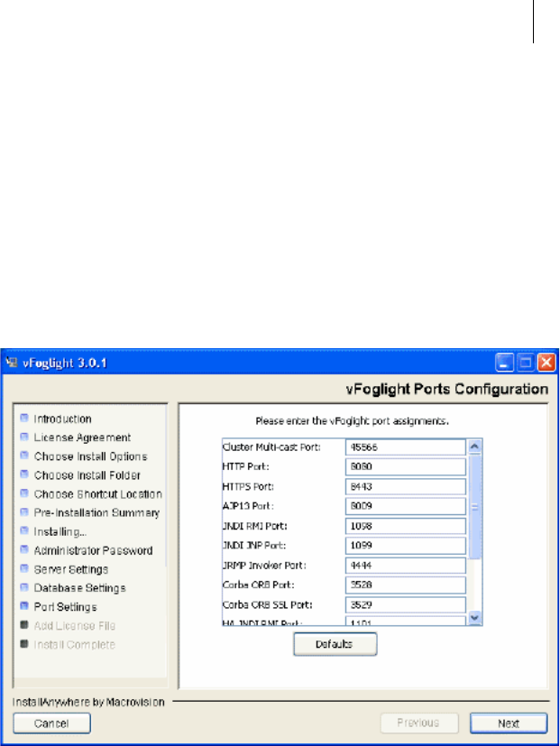
Task: Click the Installing... step label
Action: pyautogui.click(x=60, y=532)
